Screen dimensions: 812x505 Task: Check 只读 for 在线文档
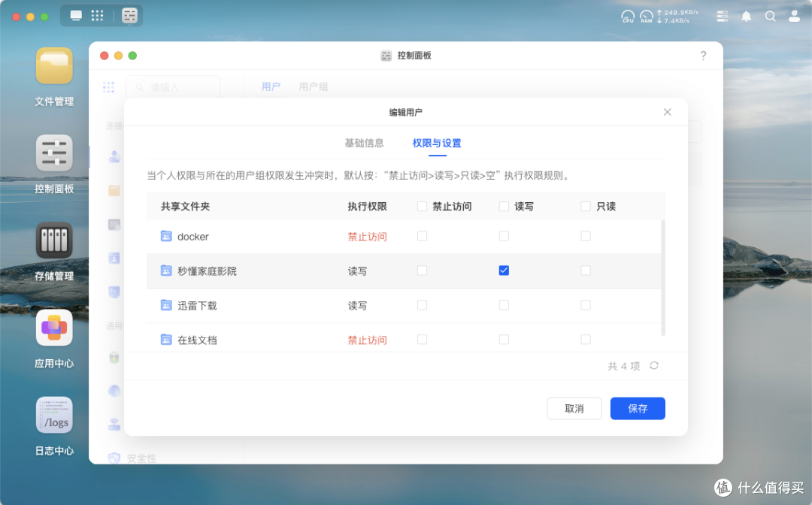click(x=586, y=340)
